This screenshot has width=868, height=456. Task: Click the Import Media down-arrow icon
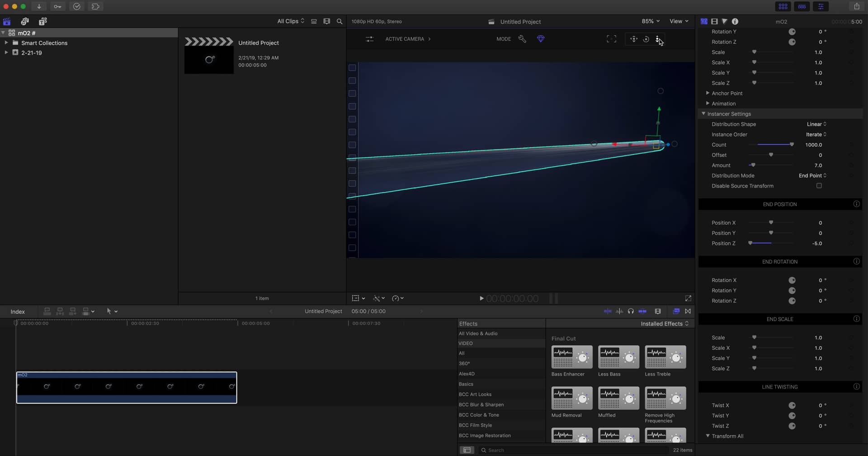click(39, 6)
